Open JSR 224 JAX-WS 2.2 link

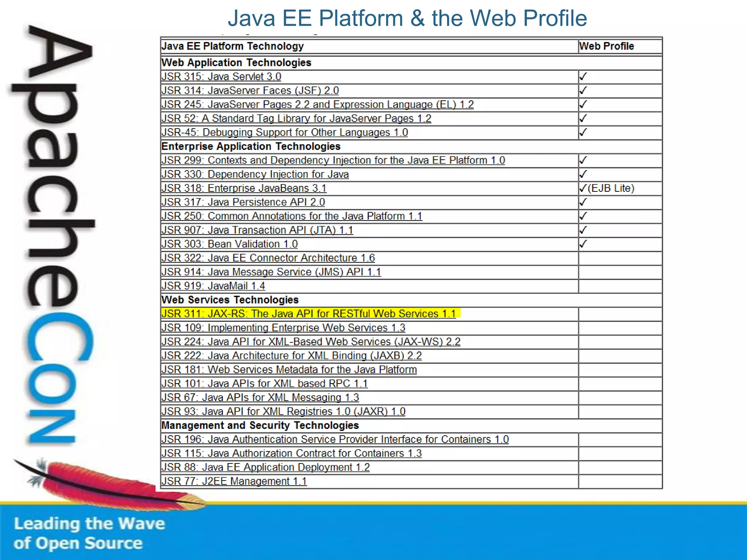click(x=311, y=342)
